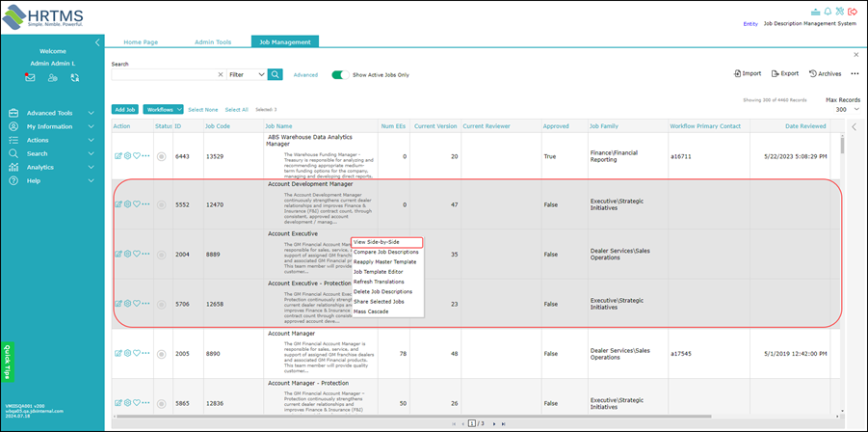
Task: Click the horizontal scrollbar below the table
Action: tap(412, 416)
